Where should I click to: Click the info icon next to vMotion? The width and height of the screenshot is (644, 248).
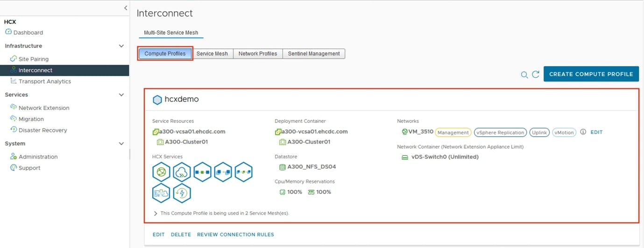(583, 132)
